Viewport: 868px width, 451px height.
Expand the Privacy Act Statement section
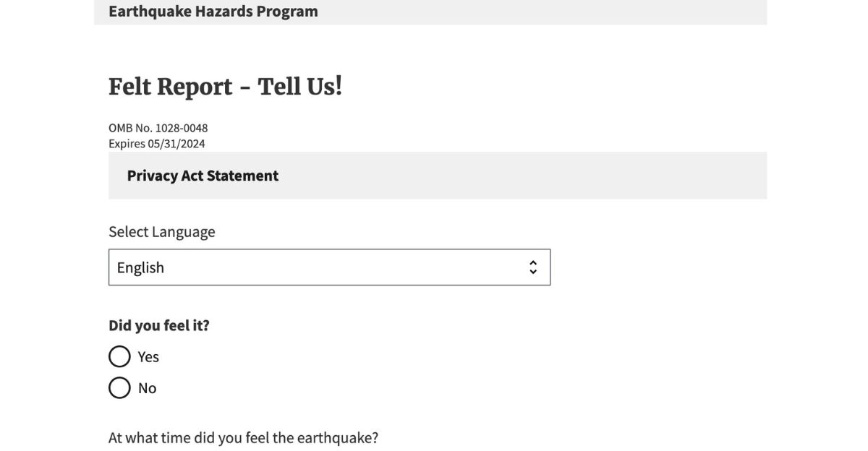click(x=203, y=176)
